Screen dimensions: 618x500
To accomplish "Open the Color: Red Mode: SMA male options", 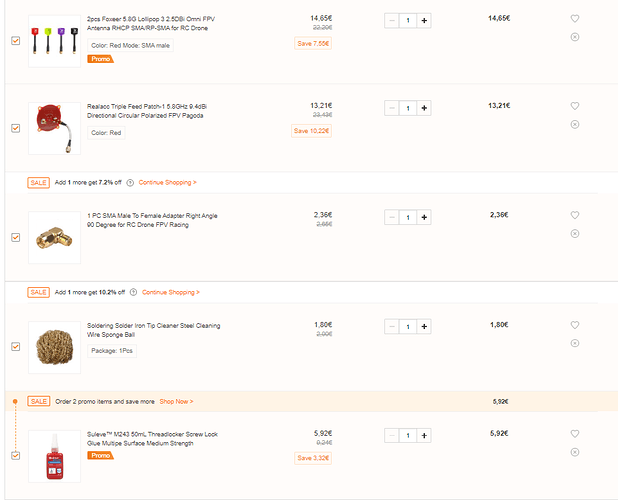I will [130, 45].
